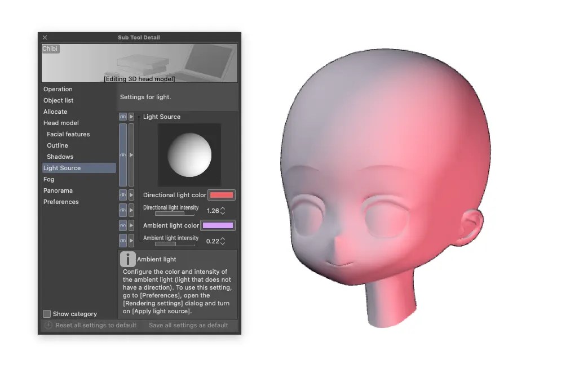Screen dimensions: 588x382
Task: Increase Directional light intensity with stepper arrow
Action: 222,208
